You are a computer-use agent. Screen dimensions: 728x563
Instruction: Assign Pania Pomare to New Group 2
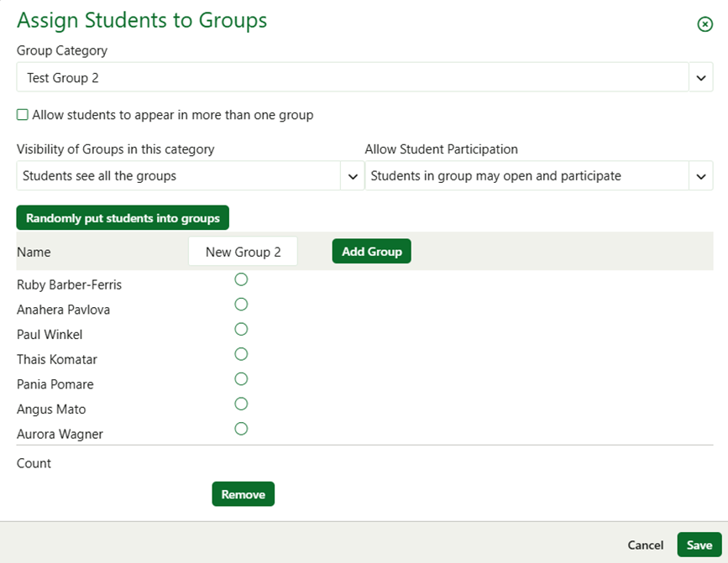pos(241,378)
